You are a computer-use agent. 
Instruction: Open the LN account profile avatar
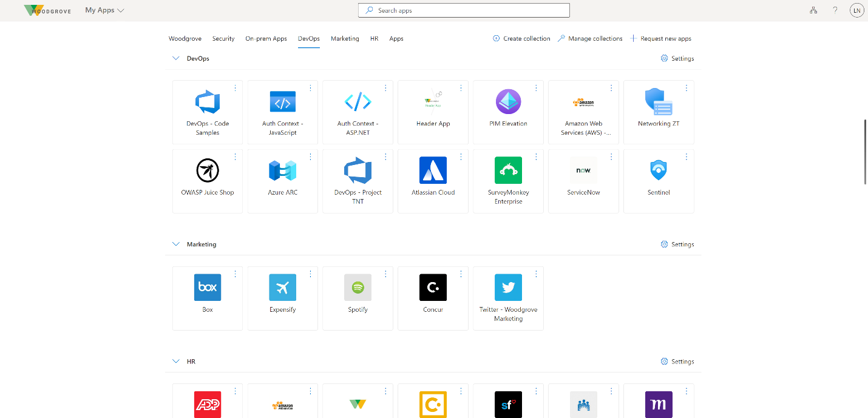point(856,10)
